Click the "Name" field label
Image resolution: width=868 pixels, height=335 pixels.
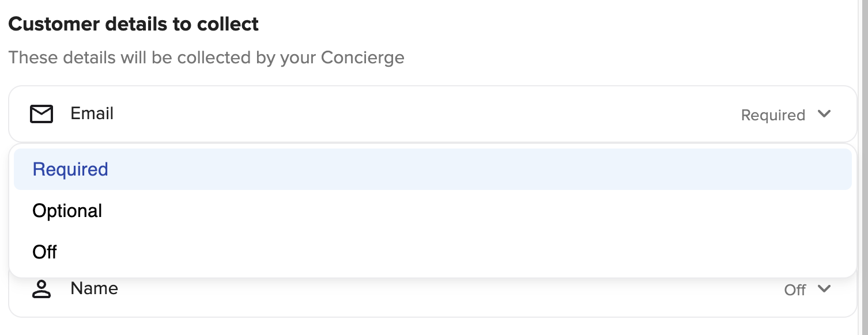coord(94,288)
